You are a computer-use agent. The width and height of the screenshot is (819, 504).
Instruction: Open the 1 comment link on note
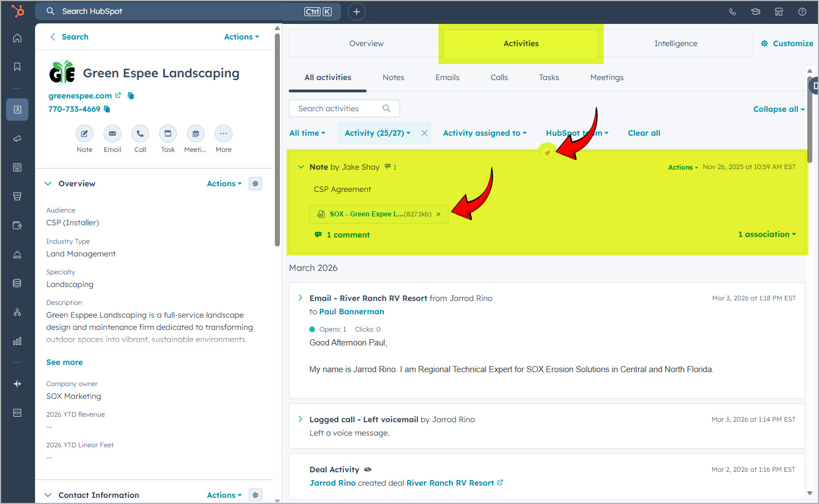pos(342,235)
